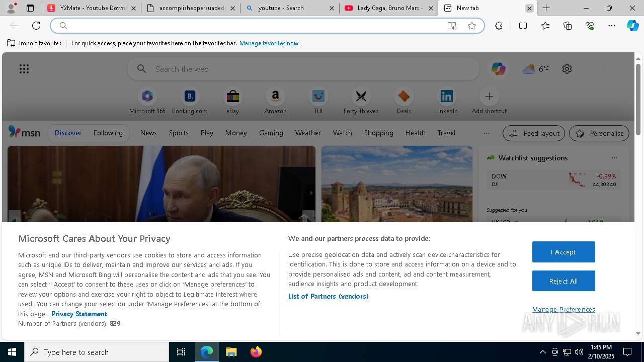The height and width of the screenshot is (362, 644).
Task: Open File Explorer from taskbar
Action: click(x=231, y=352)
